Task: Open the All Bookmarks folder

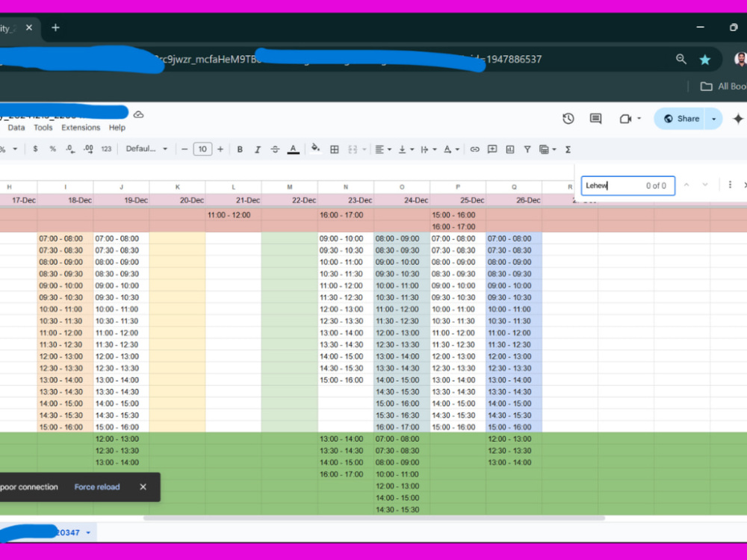Action: tap(722, 86)
